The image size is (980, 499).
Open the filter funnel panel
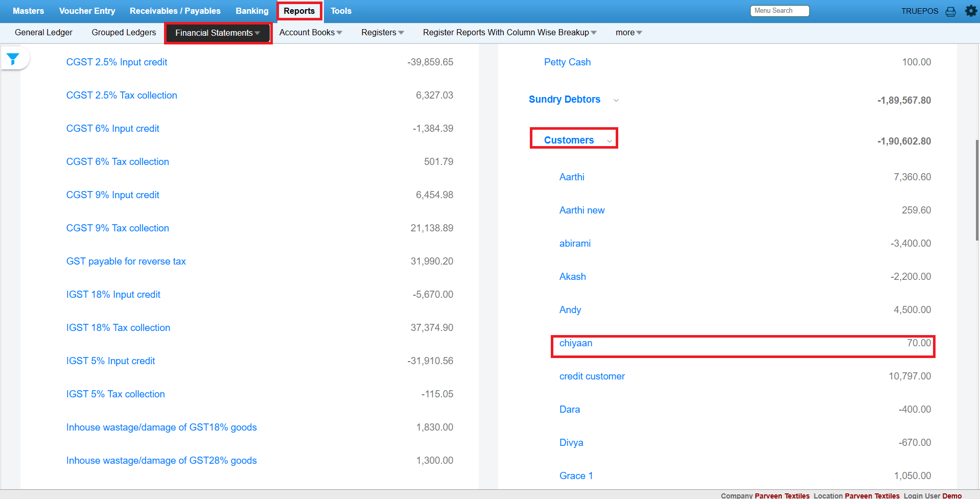pos(13,59)
